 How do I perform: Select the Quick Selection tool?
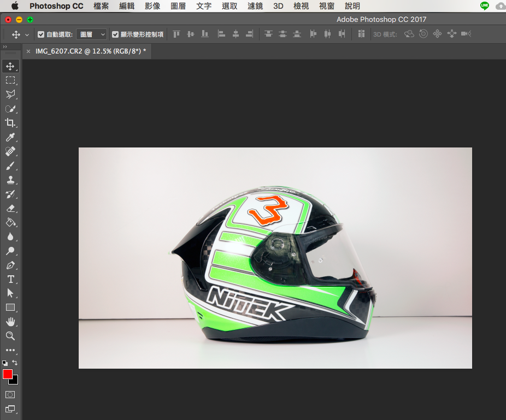(x=10, y=109)
